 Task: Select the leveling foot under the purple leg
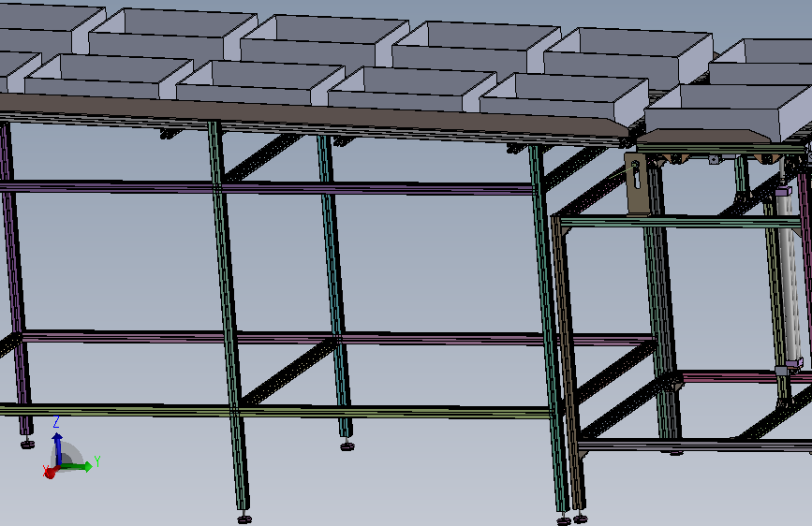[27, 443]
